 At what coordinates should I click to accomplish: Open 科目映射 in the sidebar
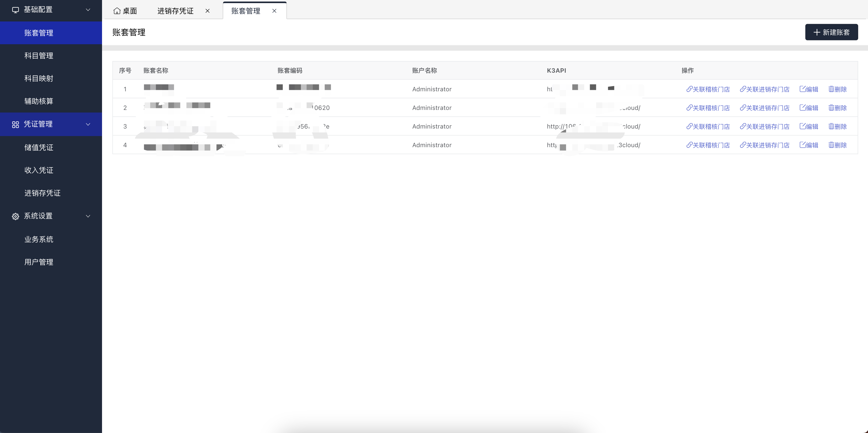pyautogui.click(x=51, y=78)
